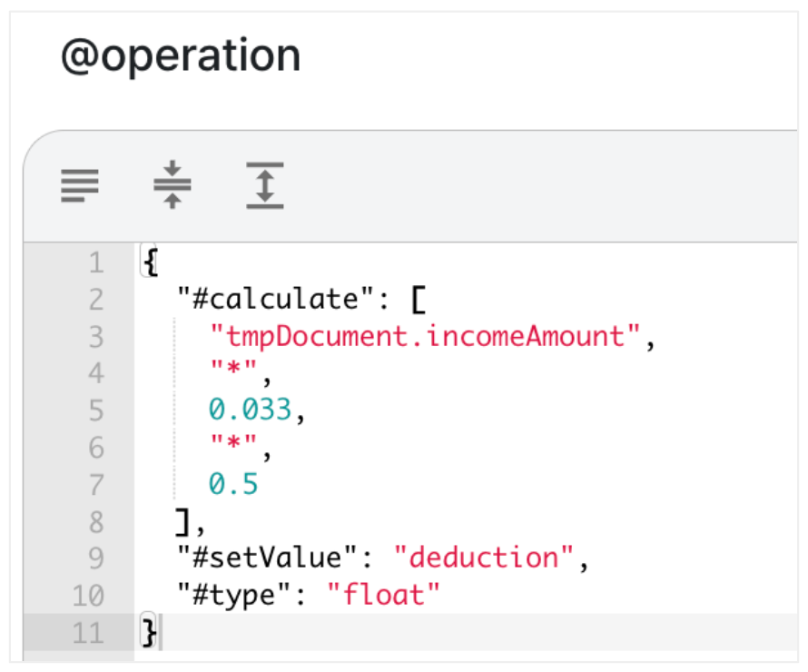Screen dimensions: 808x672
Task: Select the @operation heading text
Action: coord(181,55)
